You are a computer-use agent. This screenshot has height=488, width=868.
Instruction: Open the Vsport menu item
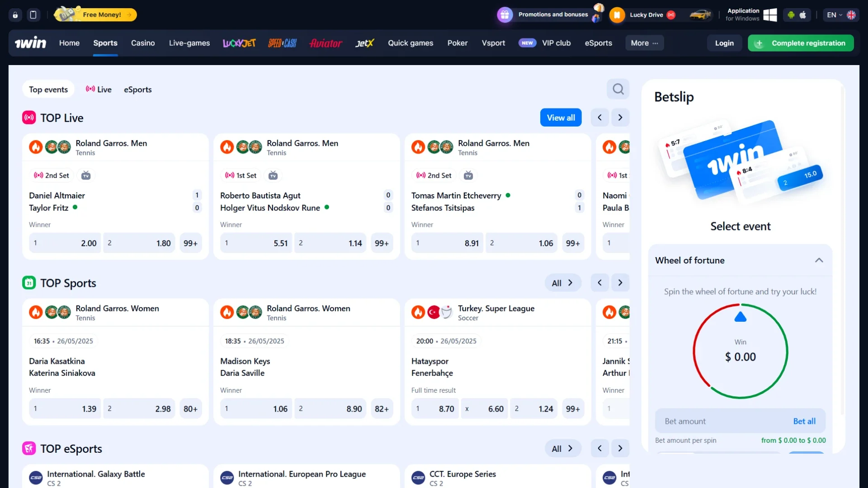pos(493,43)
